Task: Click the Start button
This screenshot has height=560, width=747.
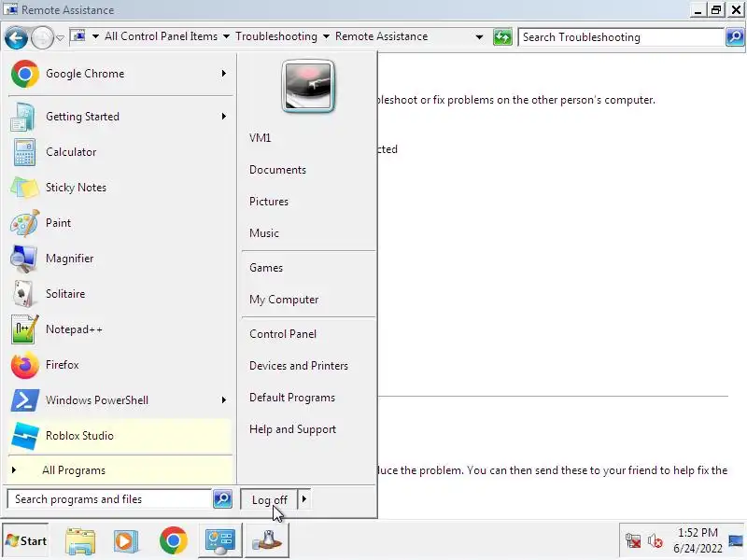Action: pos(26,541)
